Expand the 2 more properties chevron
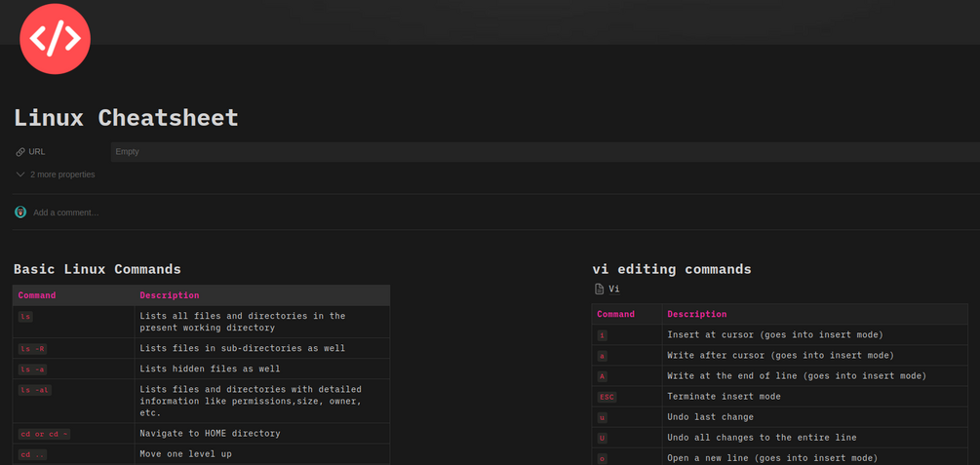980x465 pixels. 20,174
